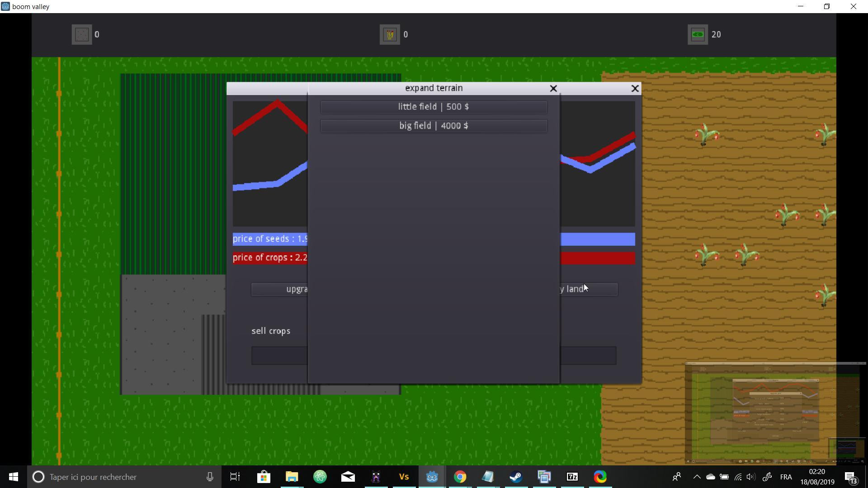Image resolution: width=868 pixels, height=488 pixels.
Task: Open 7-Zip from taskbar
Action: [x=572, y=477]
